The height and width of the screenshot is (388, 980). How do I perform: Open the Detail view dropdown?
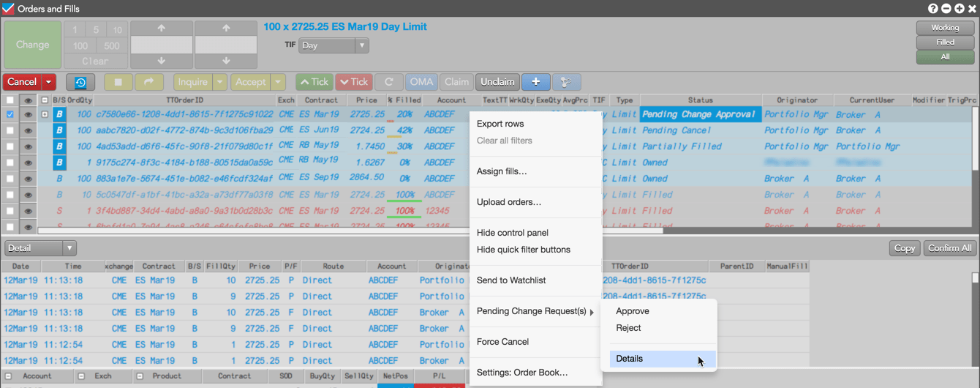(x=39, y=248)
